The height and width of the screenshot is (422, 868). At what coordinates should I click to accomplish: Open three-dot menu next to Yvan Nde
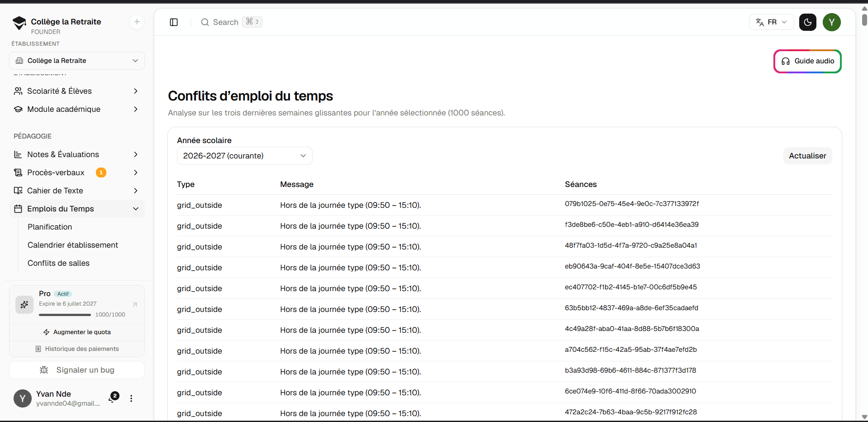click(131, 398)
